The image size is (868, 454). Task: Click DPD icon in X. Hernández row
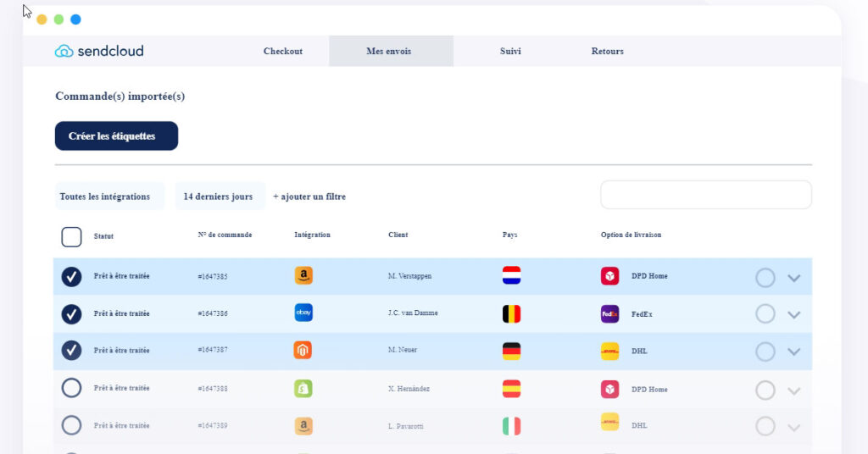610,390
